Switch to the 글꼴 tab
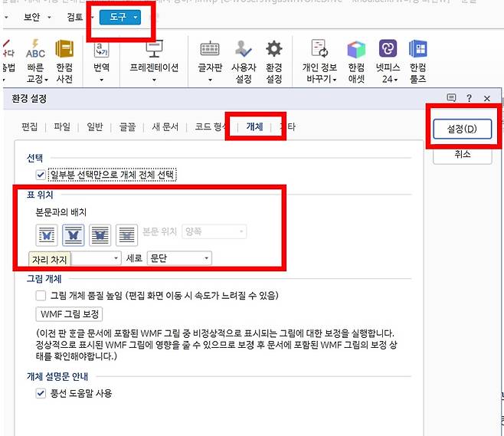 pyautogui.click(x=127, y=126)
